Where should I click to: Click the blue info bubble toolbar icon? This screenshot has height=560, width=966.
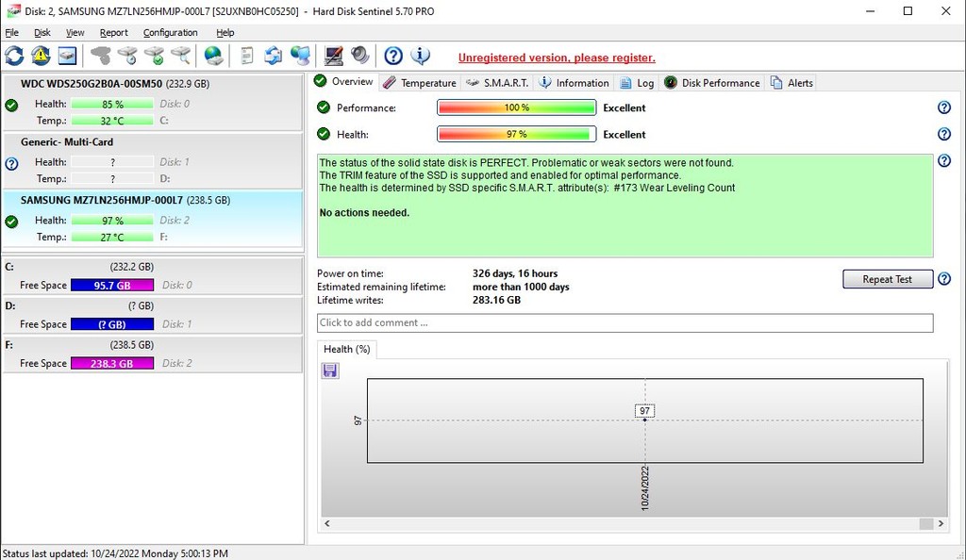coord(420,56)
